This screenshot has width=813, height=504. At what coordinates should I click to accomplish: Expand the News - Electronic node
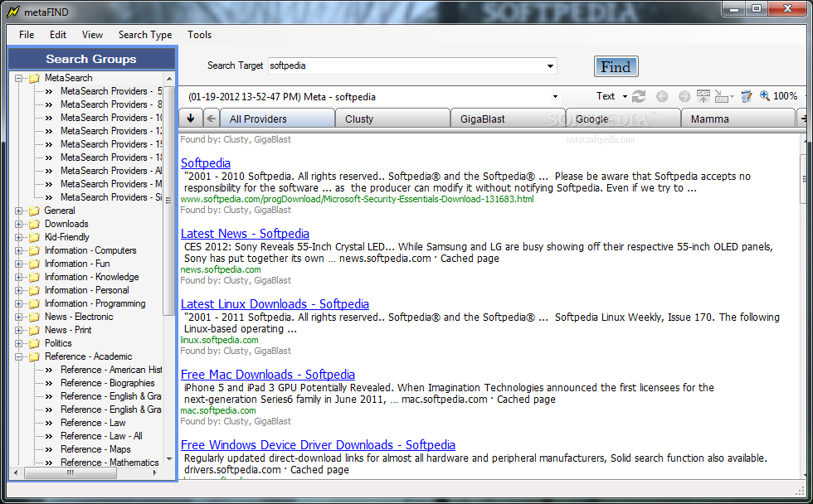pos(18,317)
